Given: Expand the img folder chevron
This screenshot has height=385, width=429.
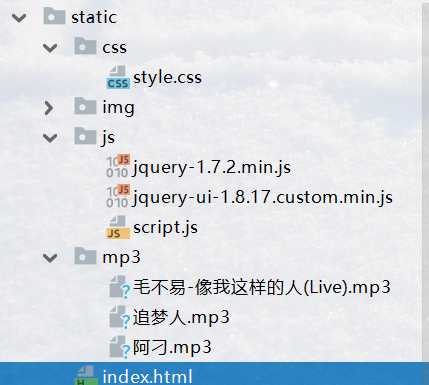Looking at the screenshot, I should click(x=49, y=108).
